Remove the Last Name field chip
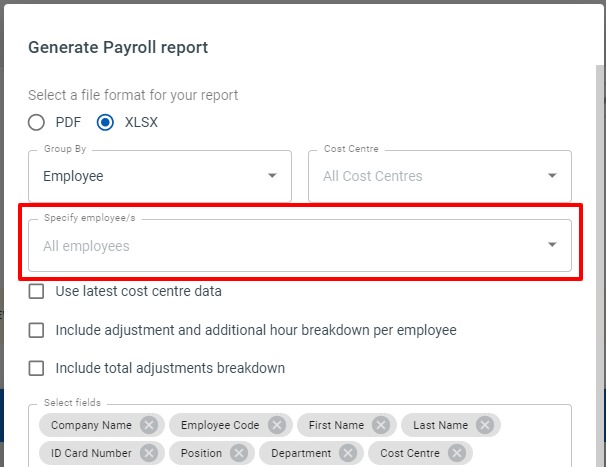606x467 pixels. 485,425
